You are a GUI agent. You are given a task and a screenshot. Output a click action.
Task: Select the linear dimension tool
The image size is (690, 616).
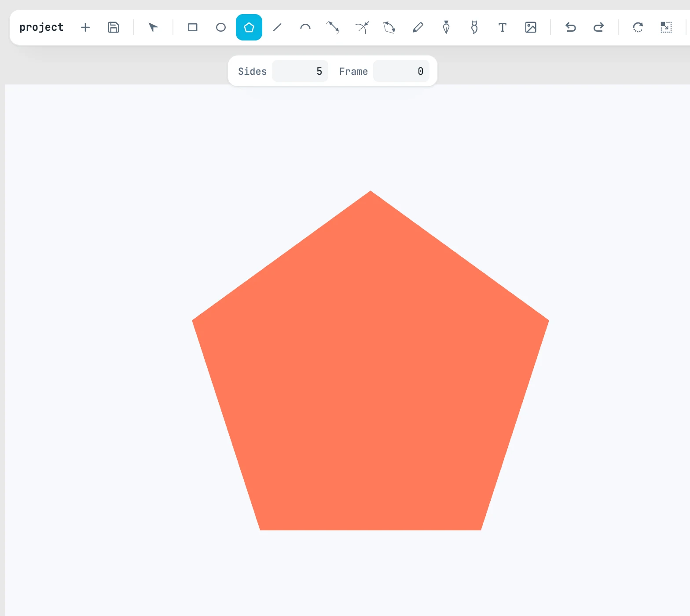333,27
